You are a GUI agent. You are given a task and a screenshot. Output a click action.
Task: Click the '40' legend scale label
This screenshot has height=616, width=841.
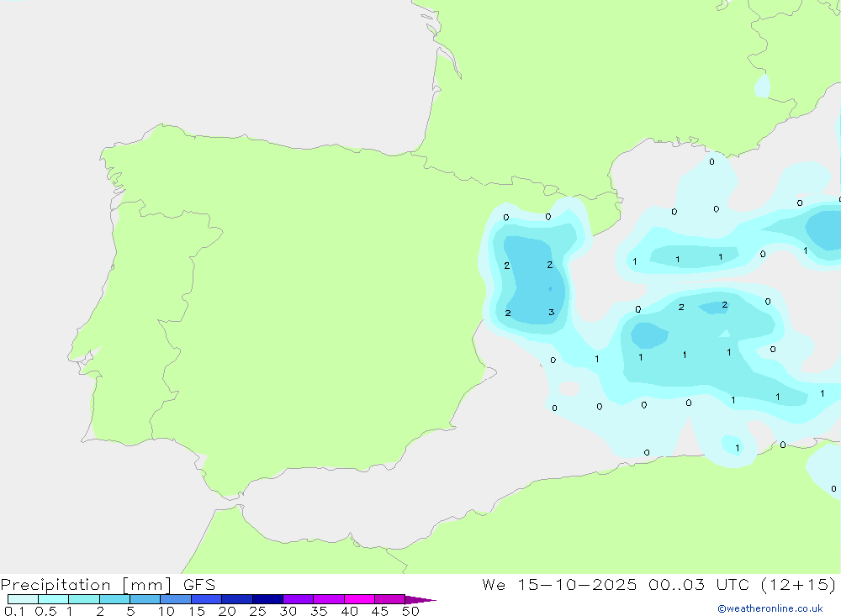click(349, 611)
